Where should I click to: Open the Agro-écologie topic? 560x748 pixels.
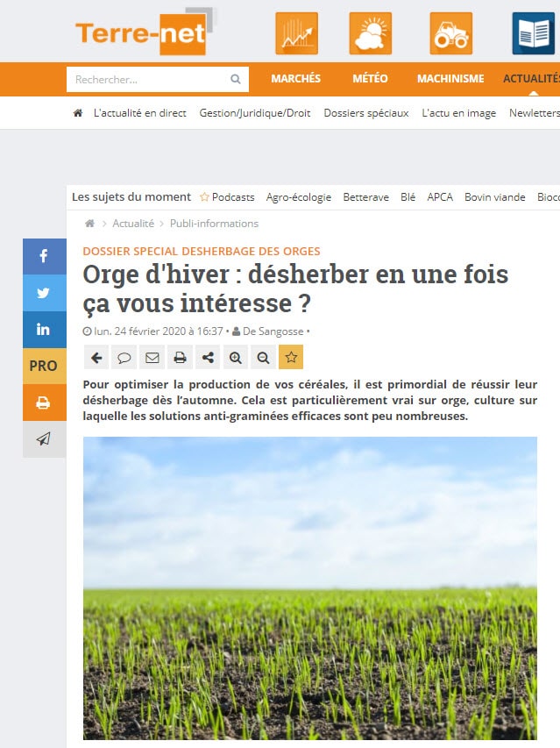click(x=298, y=197)
